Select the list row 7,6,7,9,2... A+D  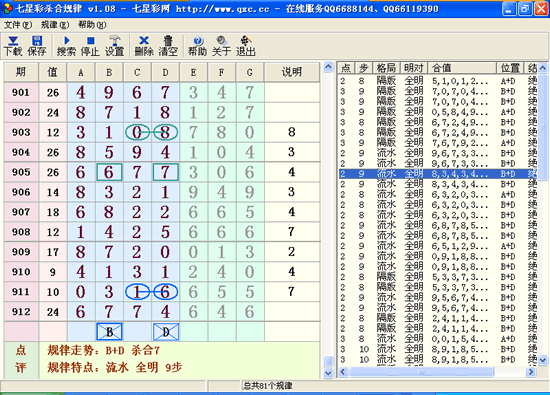click(438, 143)
